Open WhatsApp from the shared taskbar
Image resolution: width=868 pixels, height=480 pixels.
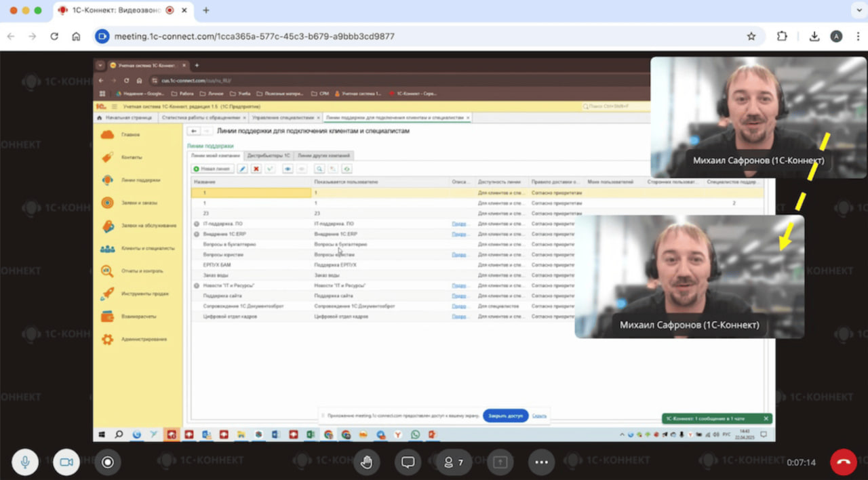tap(415, 435)
